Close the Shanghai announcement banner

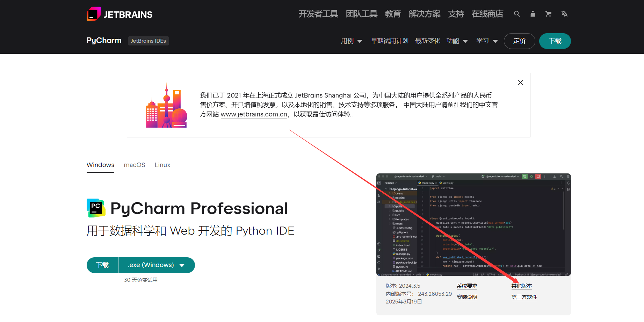[x=520, y=83]
